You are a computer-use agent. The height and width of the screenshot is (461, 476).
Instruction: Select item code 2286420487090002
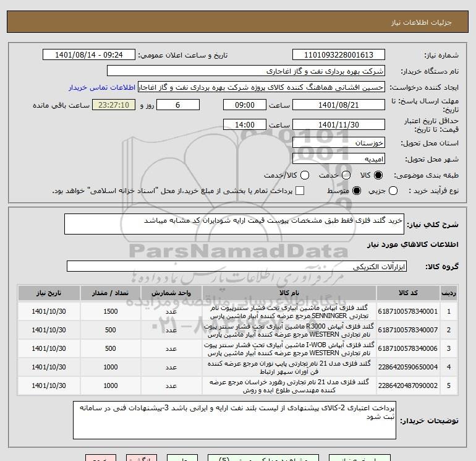[408, 386]
